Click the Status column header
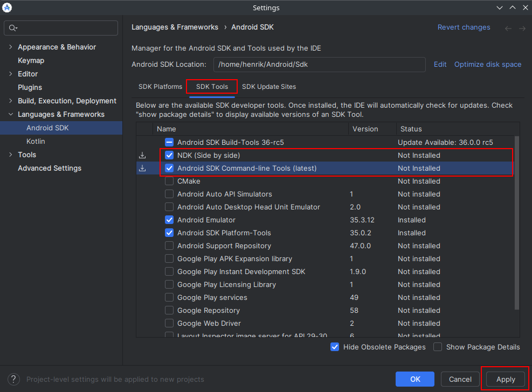 point(458,129)
